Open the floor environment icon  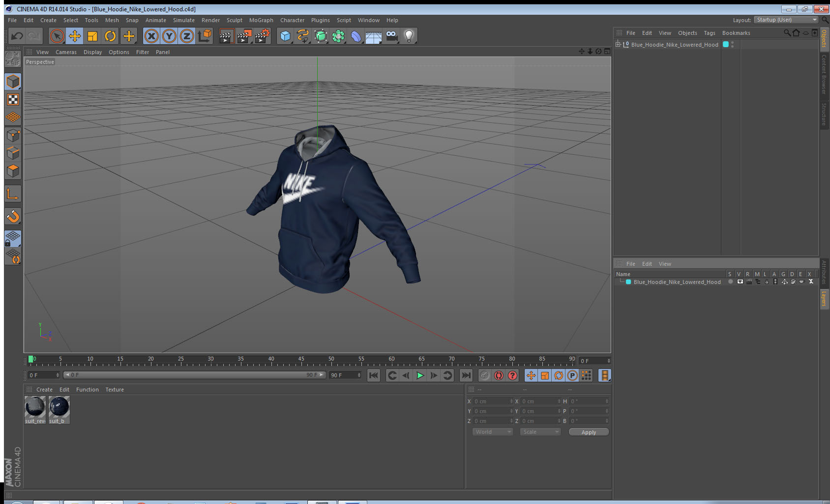coord(374,36)
